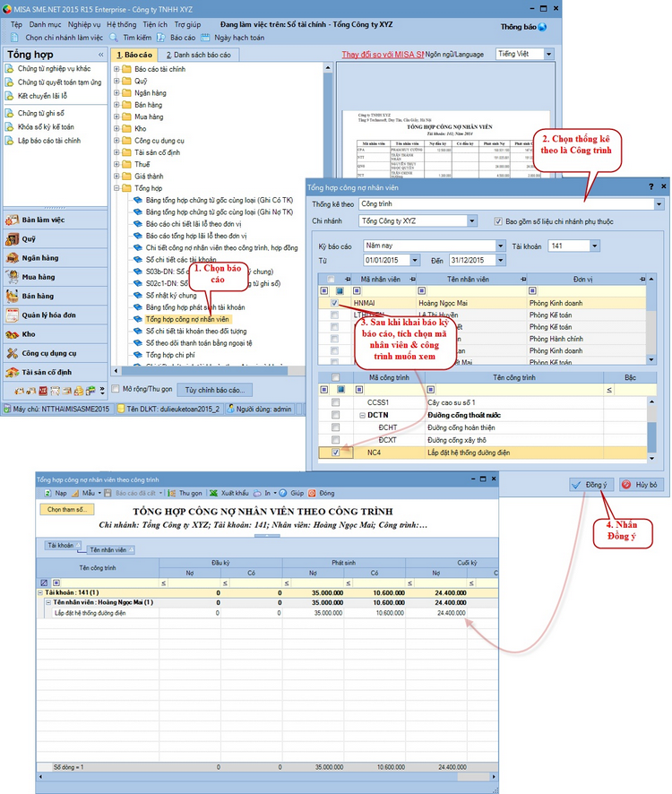Collapse Tài khoản : 141 group row
This screenshot has height=794, width=672.
[x=40, y=592]
